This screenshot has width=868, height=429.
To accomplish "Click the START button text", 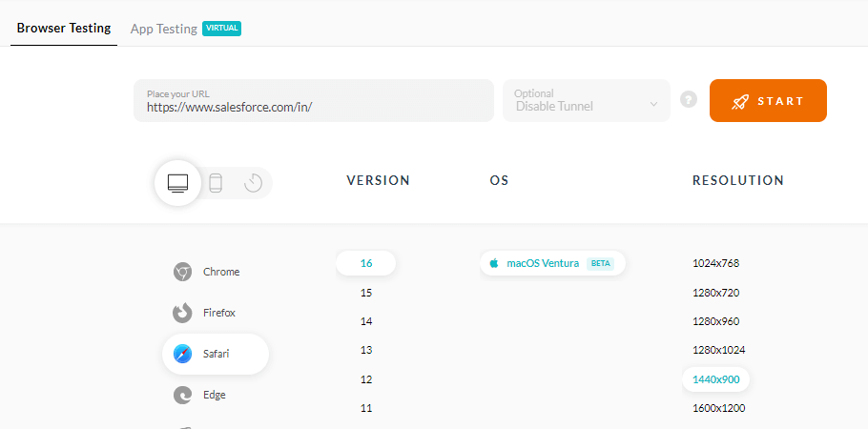I will point(780,101).
